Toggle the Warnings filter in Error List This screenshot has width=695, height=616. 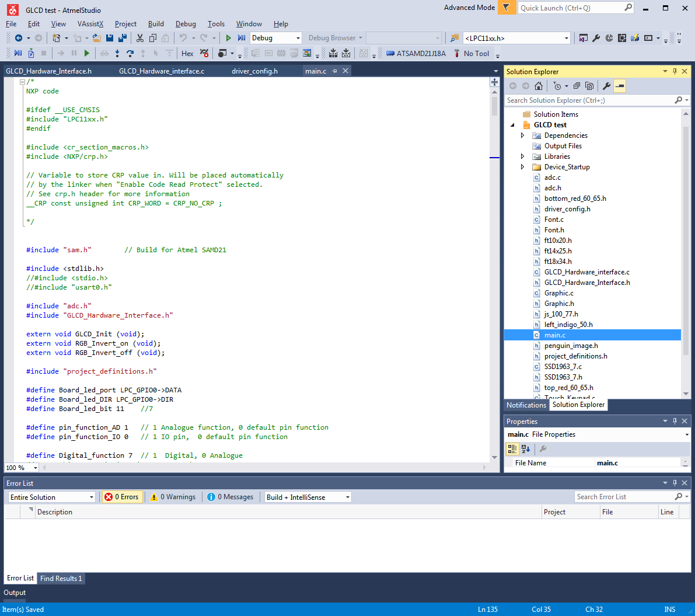[x=173, y=497]
